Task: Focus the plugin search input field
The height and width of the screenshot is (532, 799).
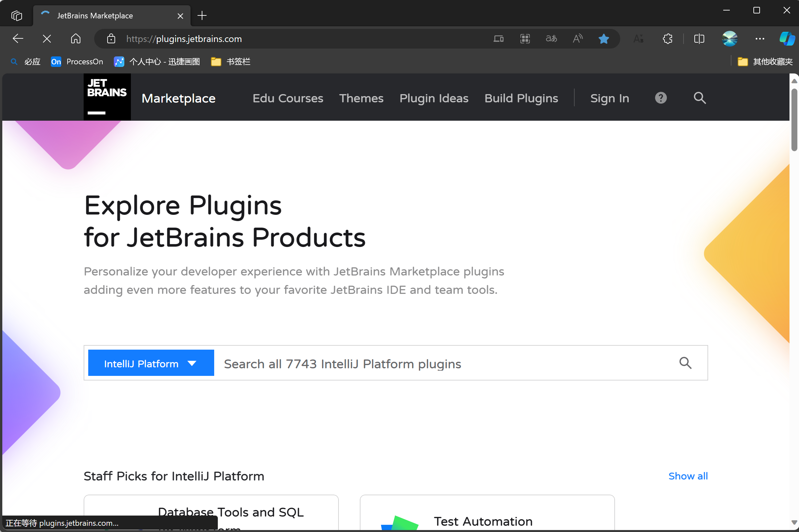Action: tap(441, 364)
